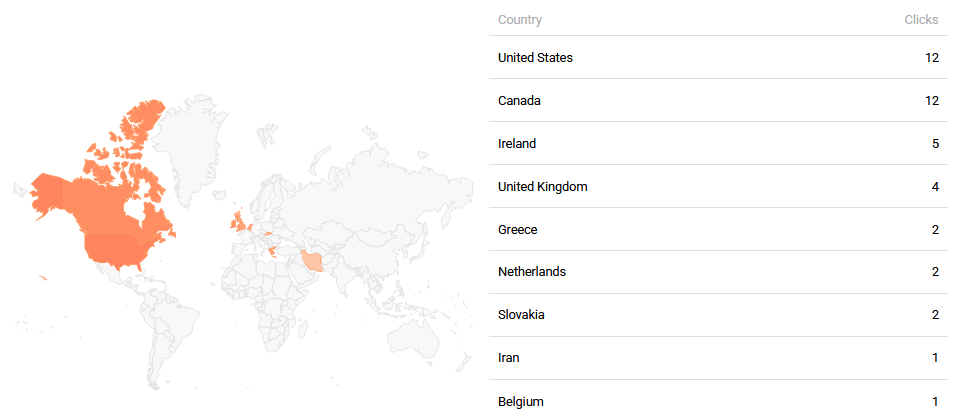Select the United States table row label
The width and height of the screenshot is (965, 419).
pos(535,58)
